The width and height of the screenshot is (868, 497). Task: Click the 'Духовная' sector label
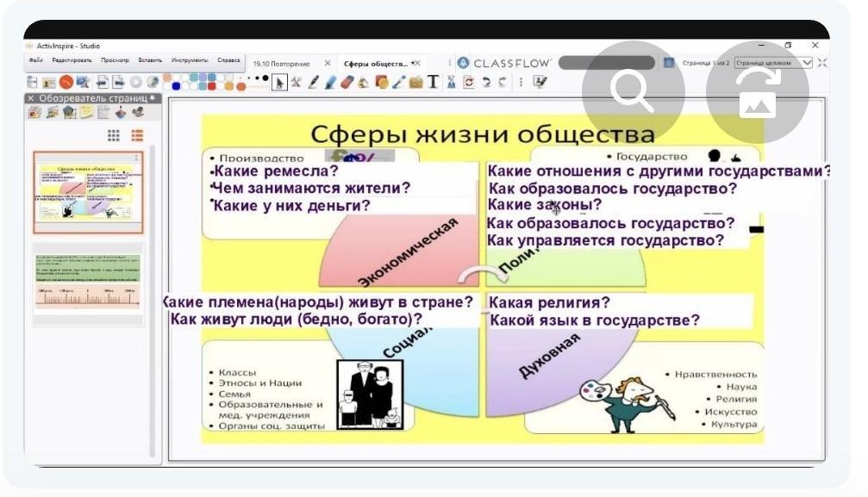pos(549,356)
